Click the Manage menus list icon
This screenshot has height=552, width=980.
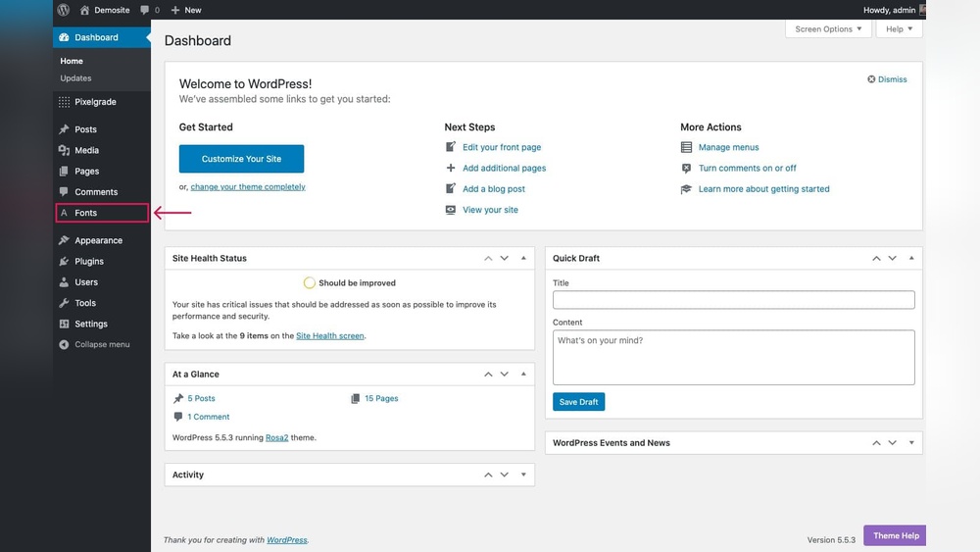point(686,147)
